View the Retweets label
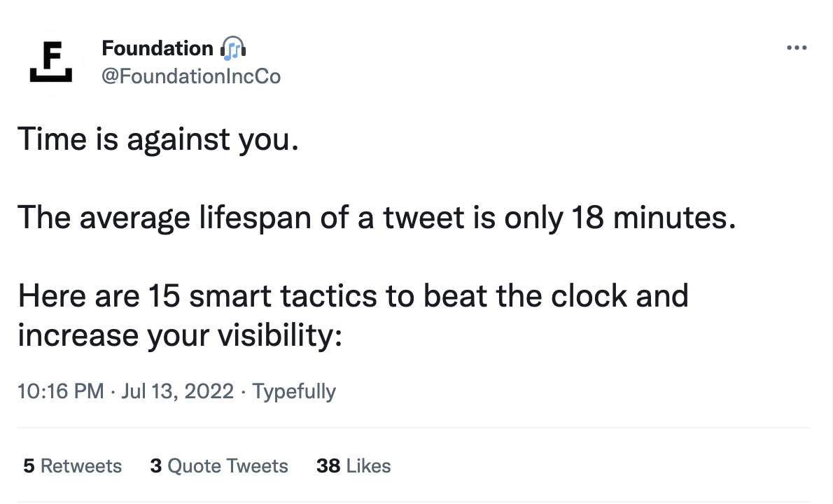The width and height of the screenshot is (833, 504). click(81, 466)
